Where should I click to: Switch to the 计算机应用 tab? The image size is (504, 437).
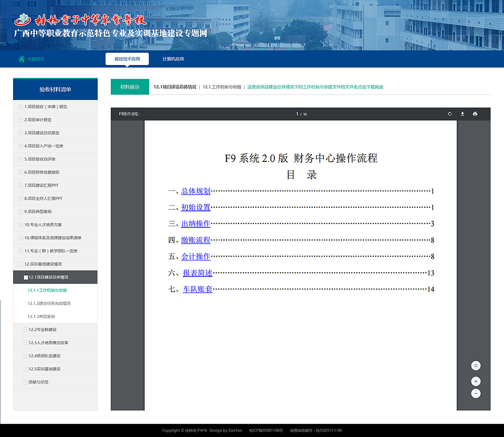pos(173,59)
